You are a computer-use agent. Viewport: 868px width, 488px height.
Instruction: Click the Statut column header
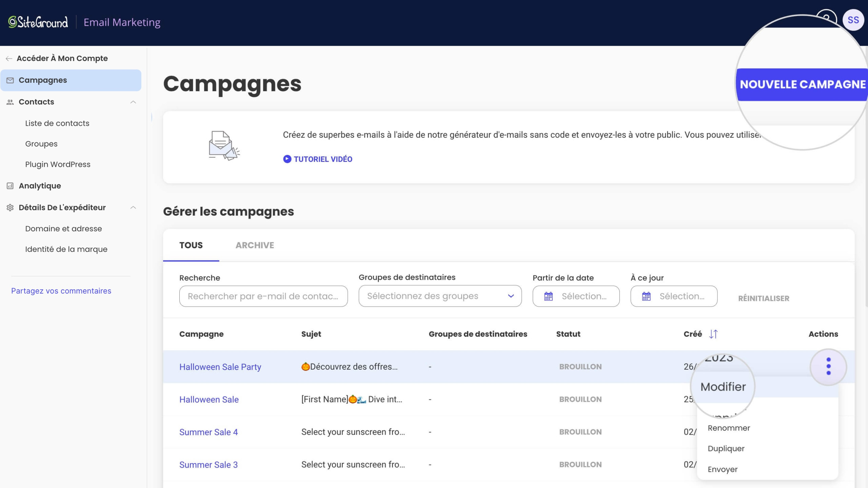568,334
